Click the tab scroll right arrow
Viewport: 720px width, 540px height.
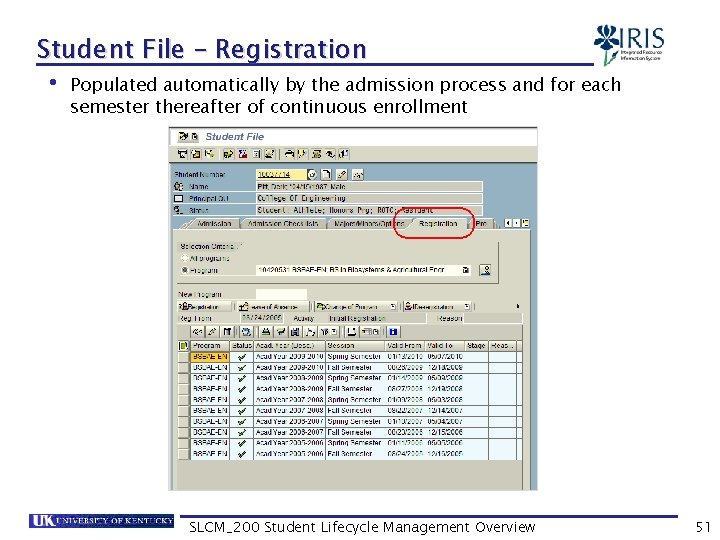pos(516,223)
